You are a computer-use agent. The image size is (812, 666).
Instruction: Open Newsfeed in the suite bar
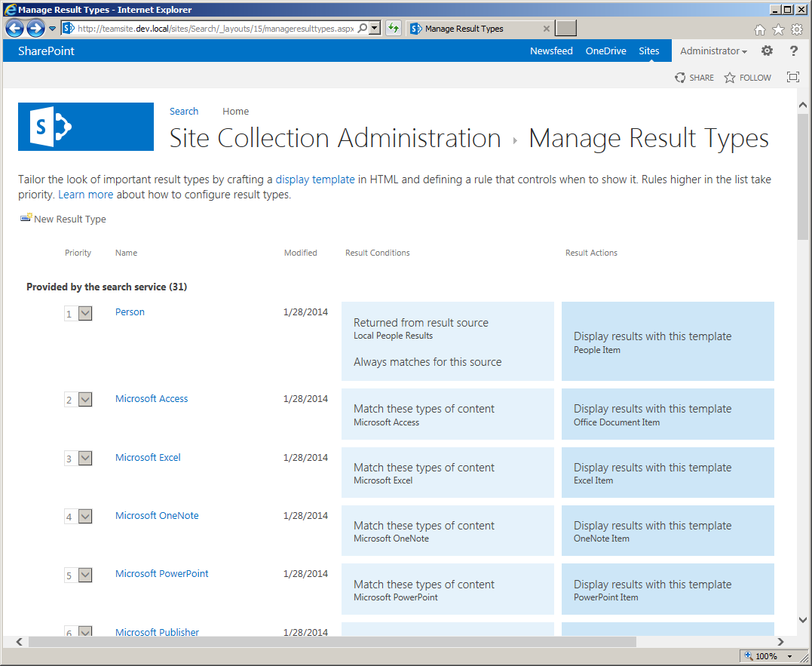[551, 51]
